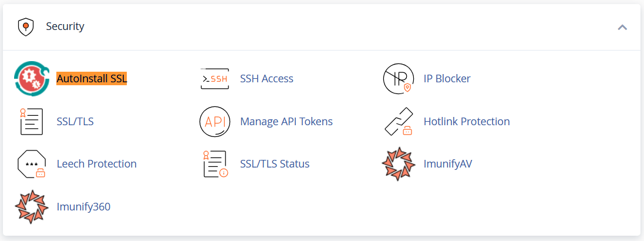Collapse the Security section with the chevron

622,28
